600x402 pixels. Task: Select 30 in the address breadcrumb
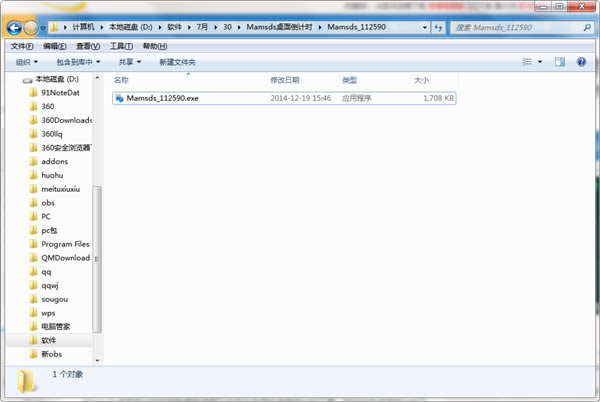point(227,27)
